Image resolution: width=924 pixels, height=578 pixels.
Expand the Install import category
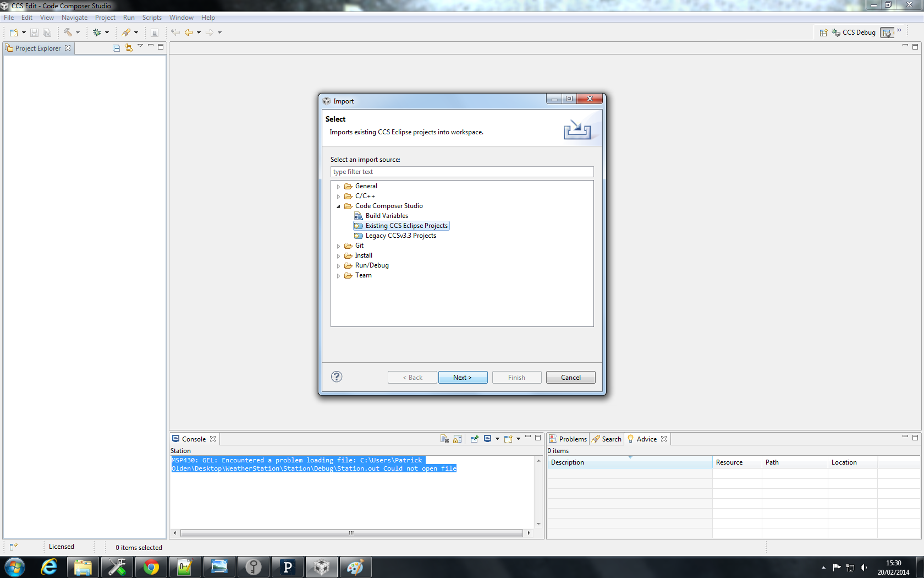(338, 256)
